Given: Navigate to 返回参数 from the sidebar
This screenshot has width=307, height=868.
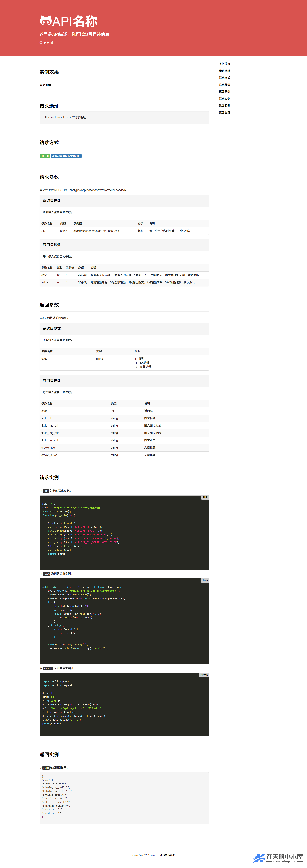Looking at the screenshot, I should (224, 92).
